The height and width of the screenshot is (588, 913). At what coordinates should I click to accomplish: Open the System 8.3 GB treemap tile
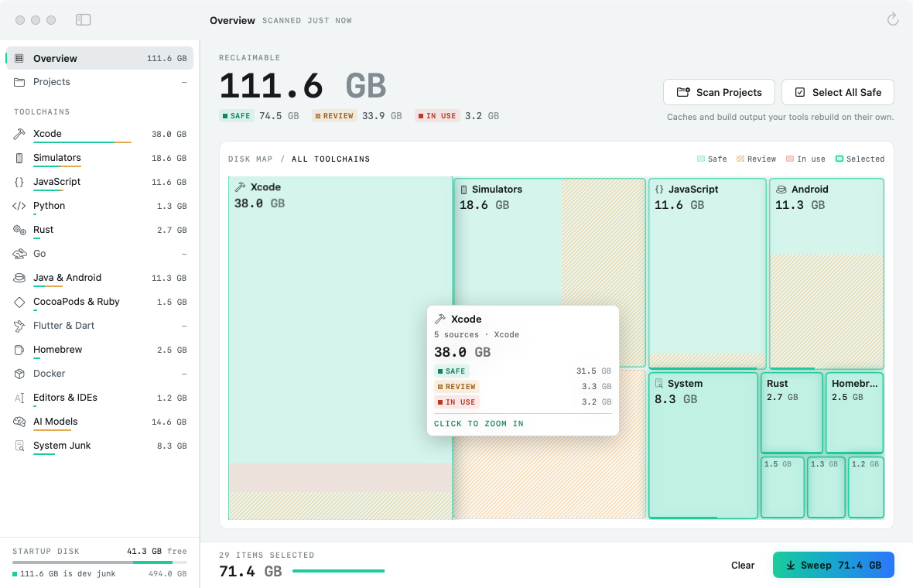coord(703,446)
